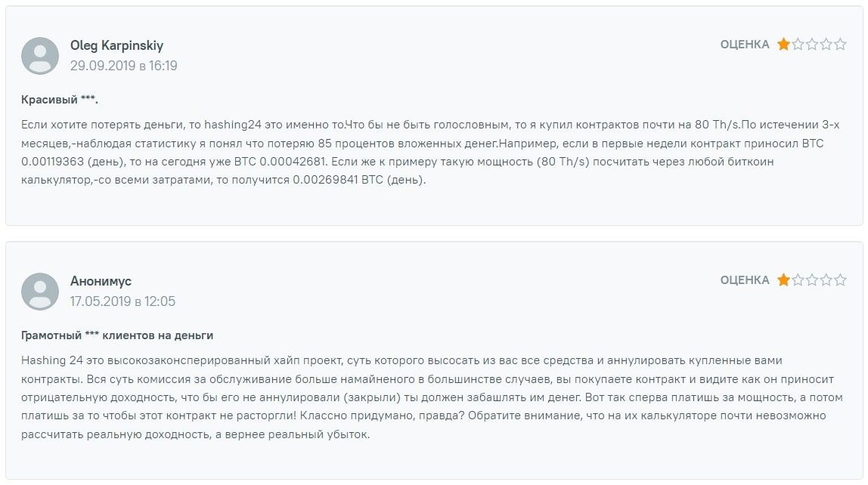Viewport: 868px width, 485px height.
Task: Select the fifth star in Oleg Karpinskiy's rating
Action: (840, 45)
